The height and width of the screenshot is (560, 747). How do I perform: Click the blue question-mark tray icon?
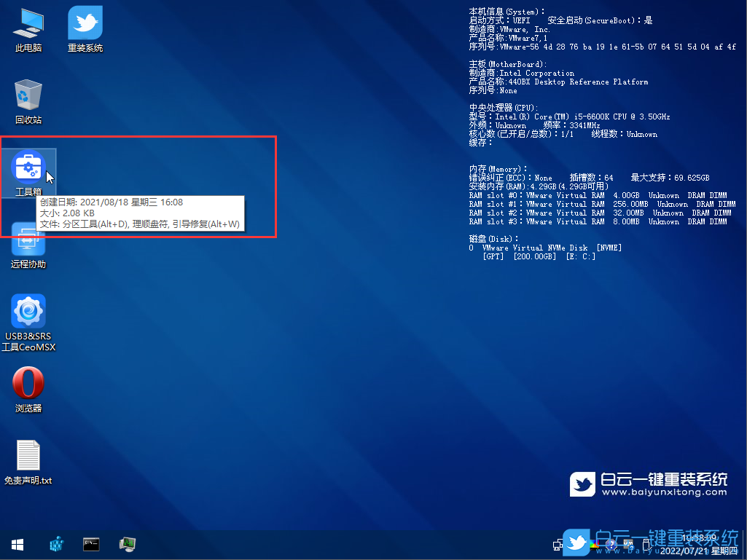[613, 544]
